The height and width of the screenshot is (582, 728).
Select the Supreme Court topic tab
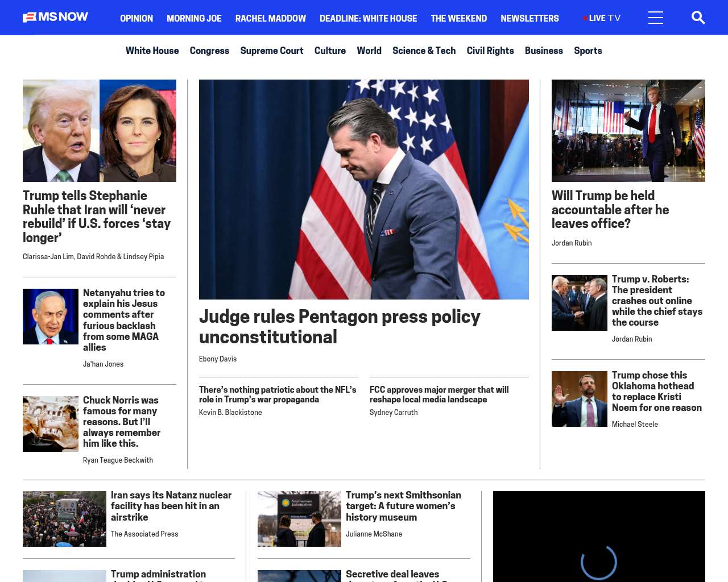pos(271,51)
